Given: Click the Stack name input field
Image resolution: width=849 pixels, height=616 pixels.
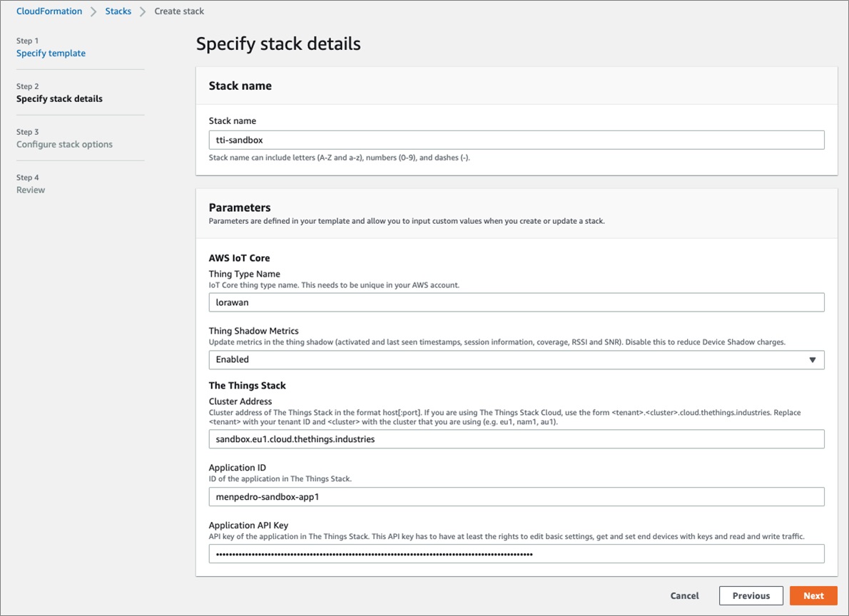Looking at the screenshot, I should pos(517,140).
